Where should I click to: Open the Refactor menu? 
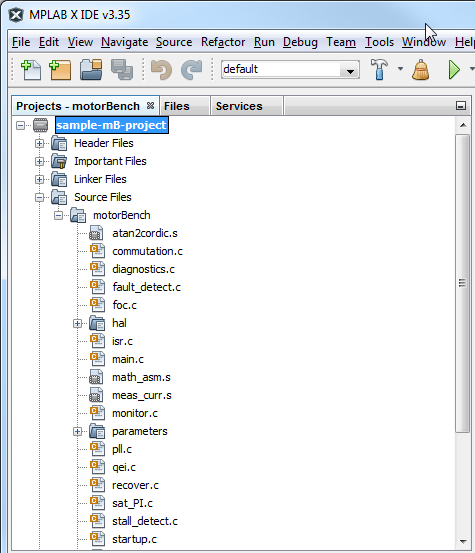tap(223, 42)
